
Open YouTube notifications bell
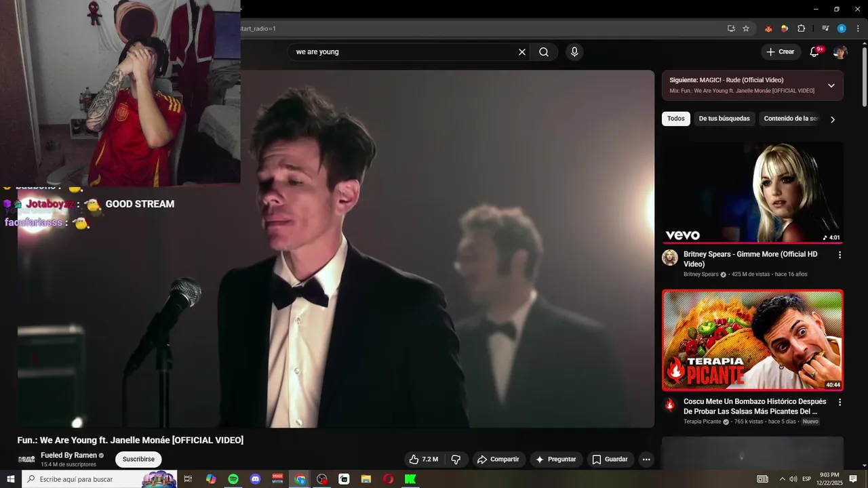tap(814, 52)
